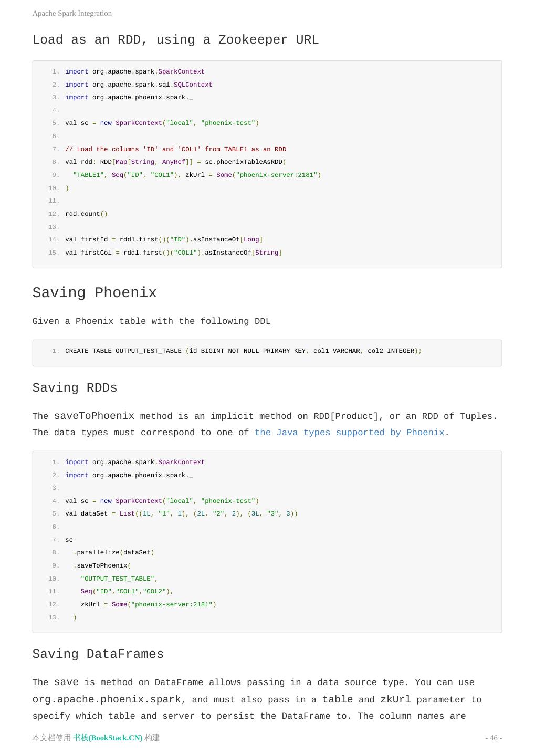The height and width of the screenshot is (756, 535).
Task: Click the val firstCol code line
Action: pyautogui.click(x=173, y=253)
